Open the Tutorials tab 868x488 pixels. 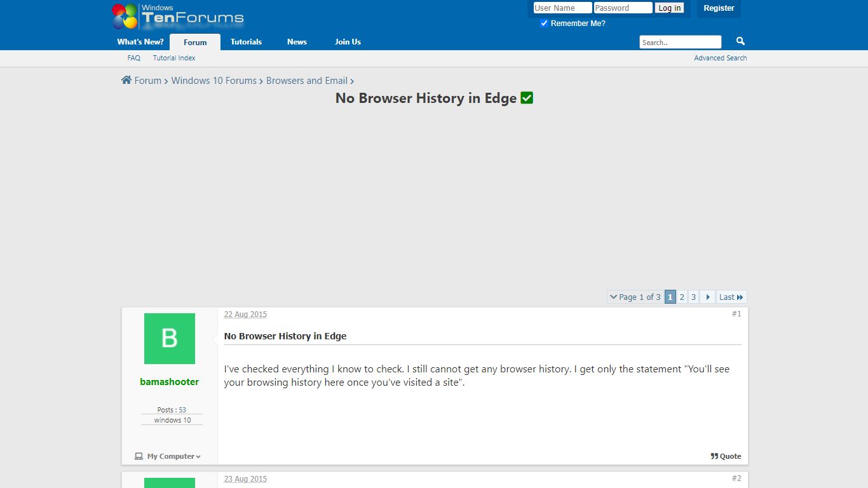click(246, 42)
